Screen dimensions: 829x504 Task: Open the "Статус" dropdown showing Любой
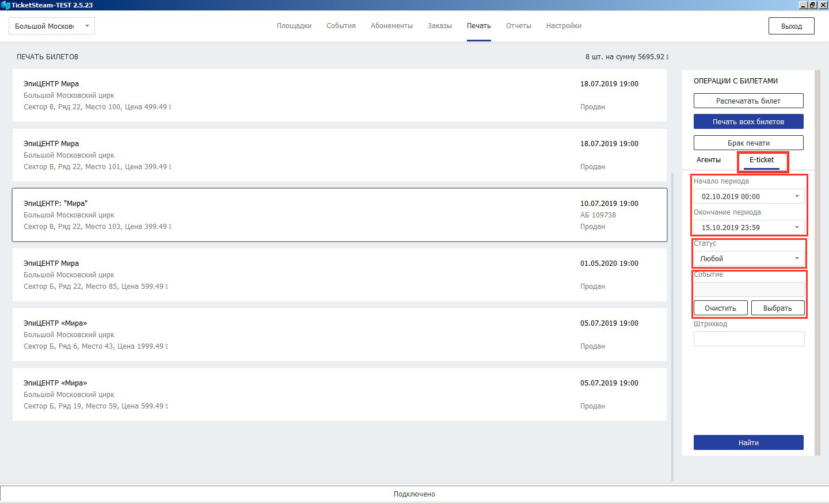pos(748,258)
